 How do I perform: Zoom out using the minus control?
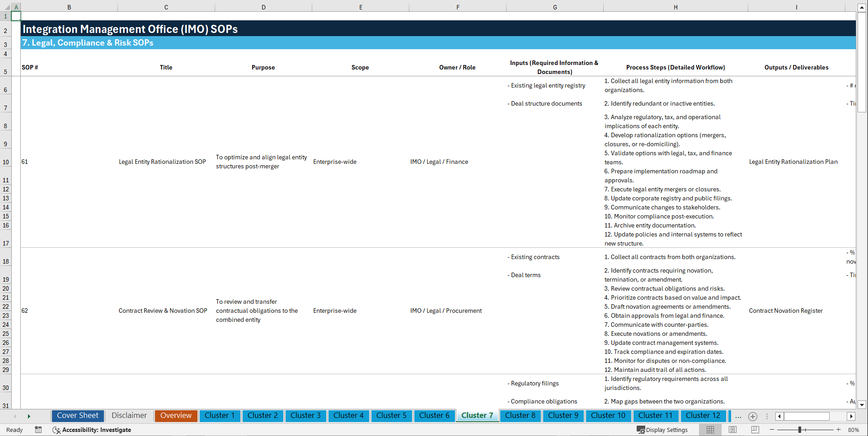[x=772, y=430]
